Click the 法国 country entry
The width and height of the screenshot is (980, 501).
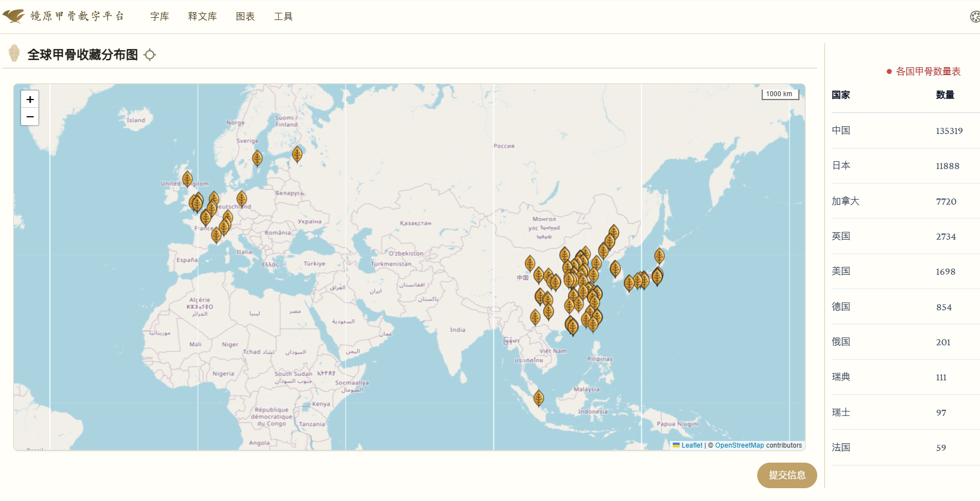[841, 448]
